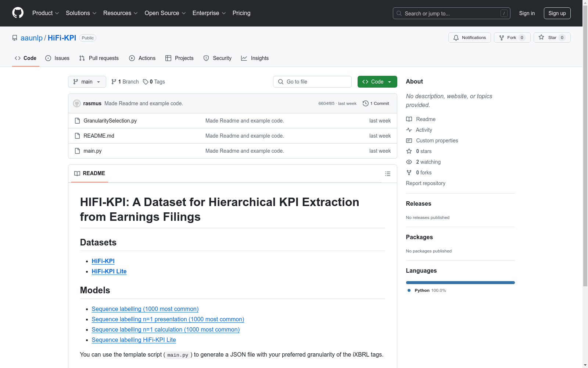Click the Python language color dot
Image resolution: width=588 pixels, height=368 pixels.
pos(409,290)
